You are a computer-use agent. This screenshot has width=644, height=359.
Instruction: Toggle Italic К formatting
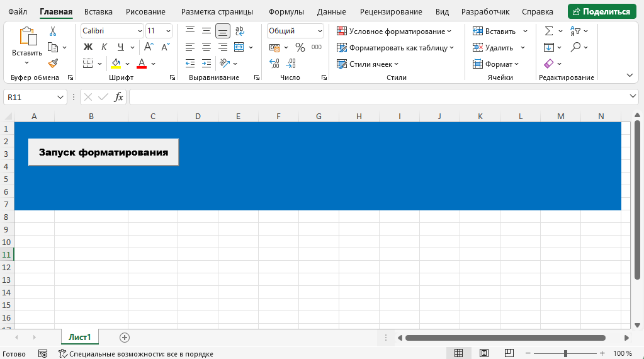(105, 47)
